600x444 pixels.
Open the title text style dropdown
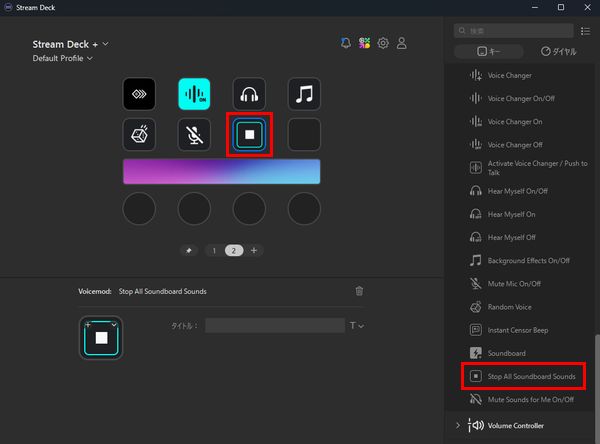pyautogui.click(x=357, y=326)
